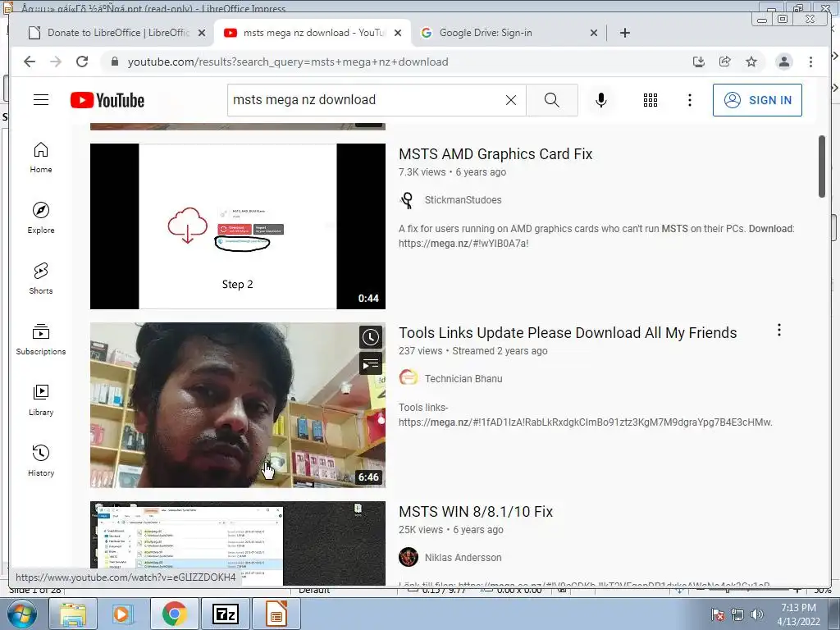
Task: Run the search with the magnifier button
Action: [x=552, y=100]
